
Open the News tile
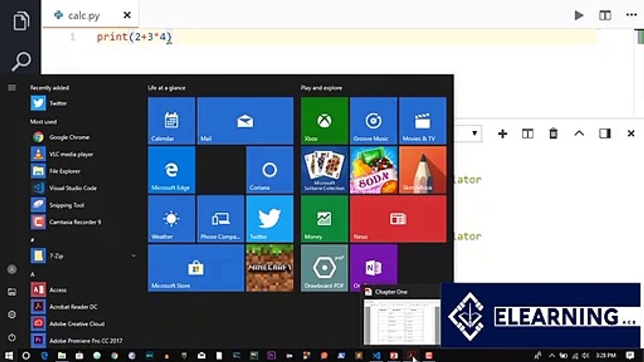pos(398,219)
